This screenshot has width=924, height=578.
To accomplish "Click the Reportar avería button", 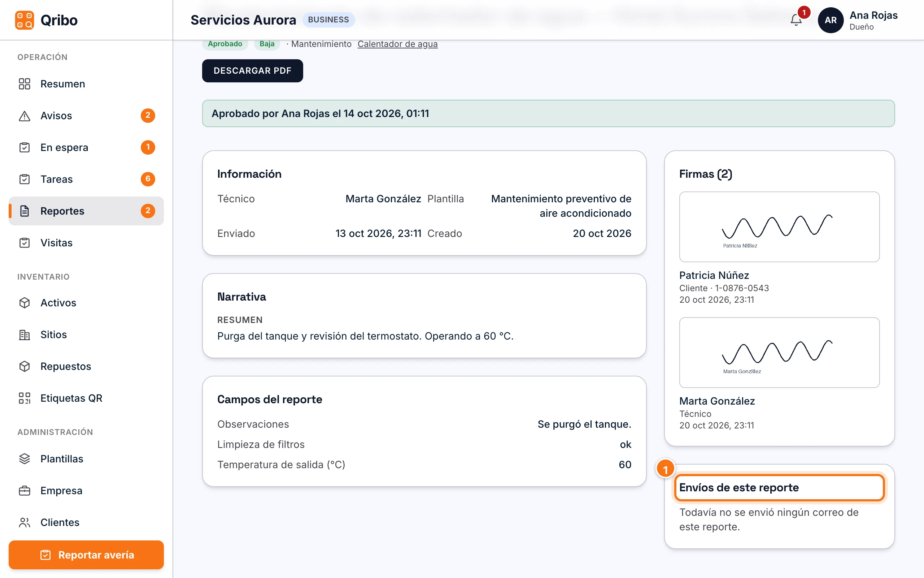I will [x=86, y=554].
